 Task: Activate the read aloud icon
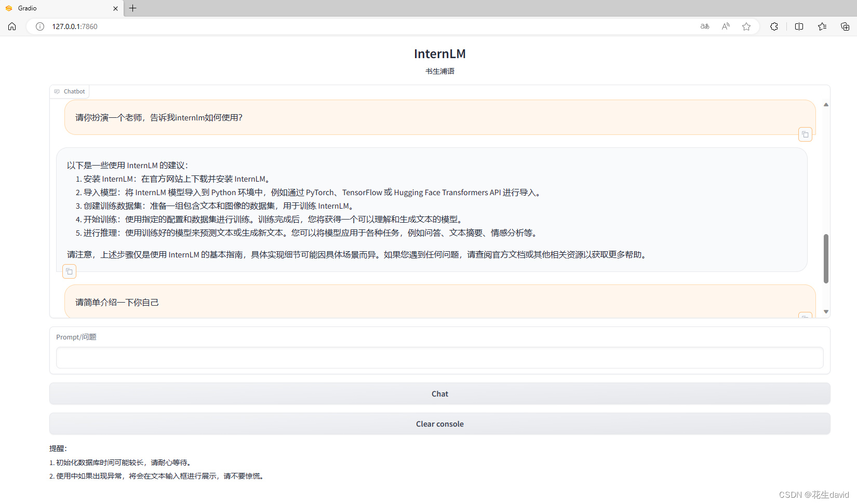[x=726, y=26]
